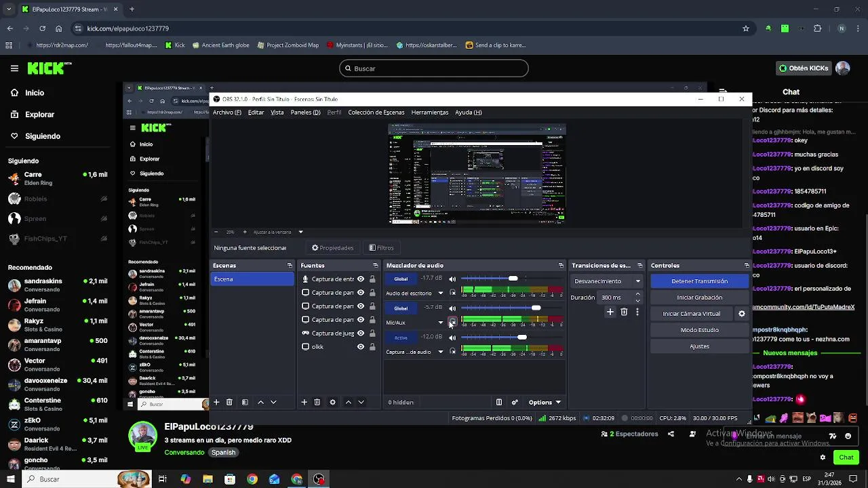Screen dimensions: 868x488
Task: Mute the Mic/Aux channel
Action: point(452,308)
